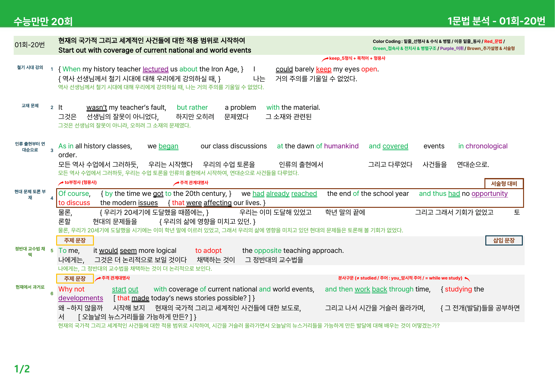Click the navy boxed label '삽입 문장'
The image size is (555, 392).
[504, 241]
